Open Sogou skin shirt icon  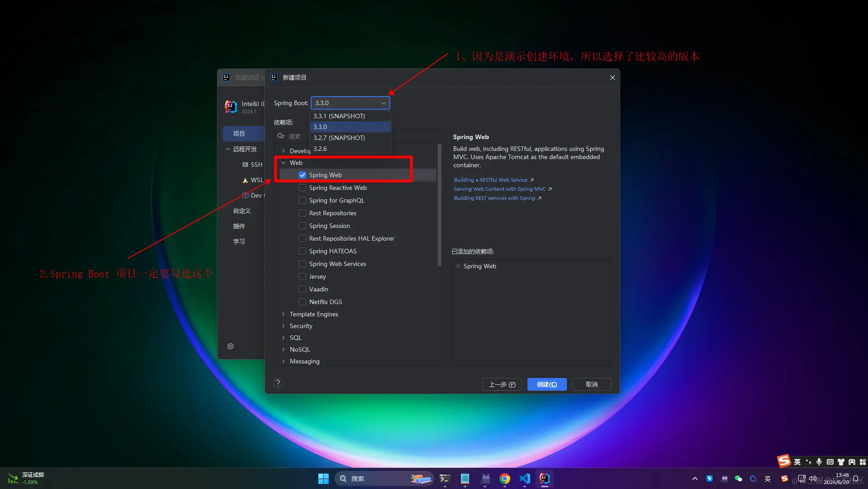pos(841,462)
